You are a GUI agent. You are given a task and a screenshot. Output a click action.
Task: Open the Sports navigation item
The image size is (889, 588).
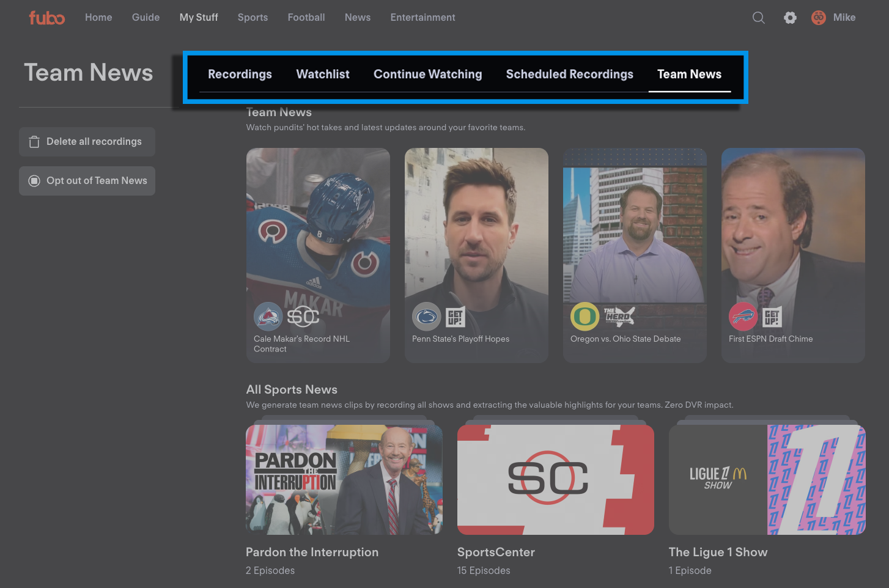click(x=253, y=18)
